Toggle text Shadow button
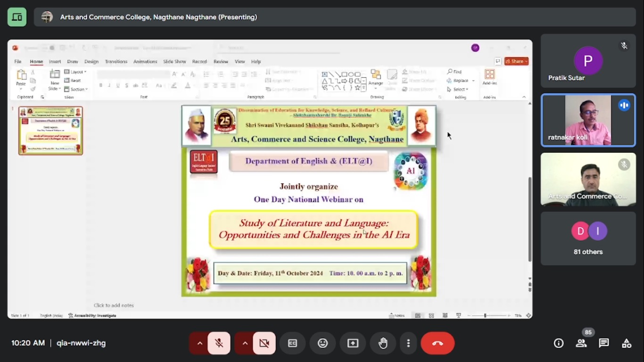 click(x=127, y=85)
